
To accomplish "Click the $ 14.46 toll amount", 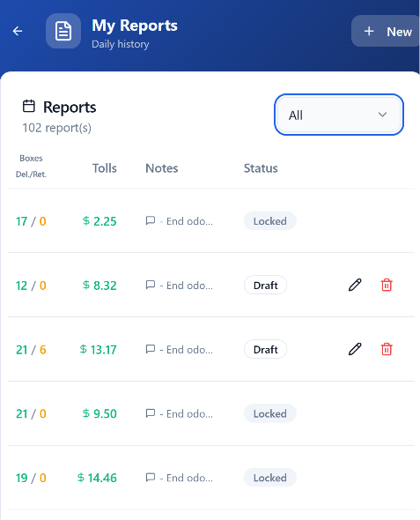I will (97, 478).
